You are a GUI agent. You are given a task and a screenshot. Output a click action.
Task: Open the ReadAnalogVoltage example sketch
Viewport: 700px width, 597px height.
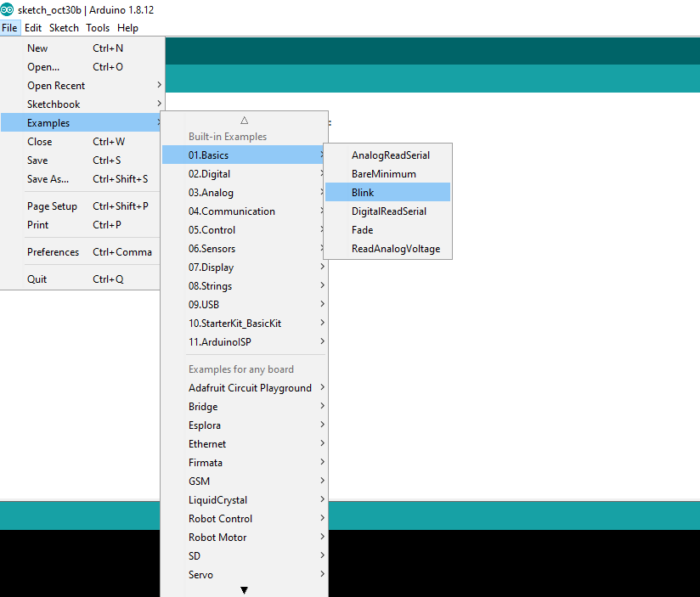click(387, 249)
